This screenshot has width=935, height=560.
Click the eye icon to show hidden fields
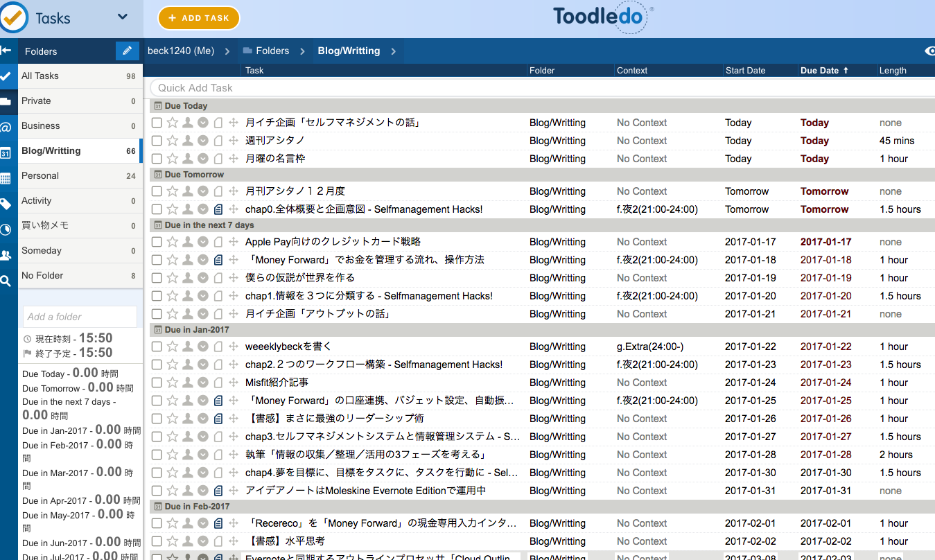(929, 51)
